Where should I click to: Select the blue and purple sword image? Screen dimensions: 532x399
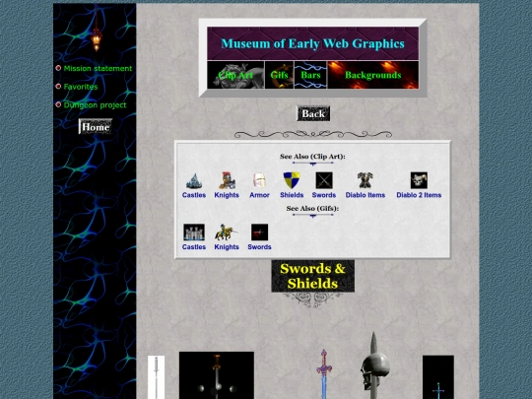pyautogui.click(x=324, y=374)
